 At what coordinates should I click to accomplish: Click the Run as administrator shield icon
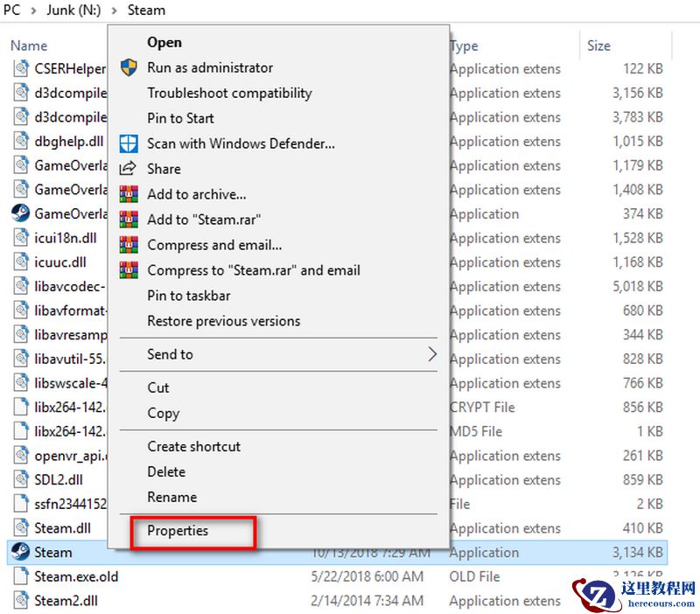pyautogui.click(x=129, y=67)
